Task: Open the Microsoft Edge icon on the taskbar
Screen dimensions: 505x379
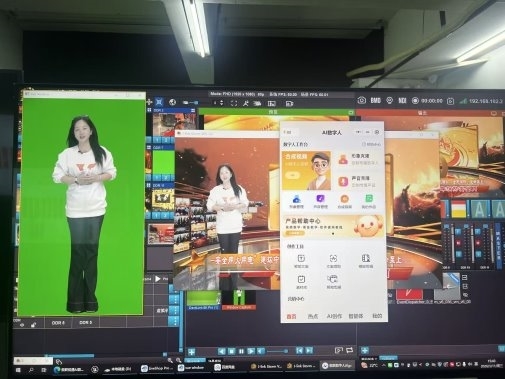Action: coord(57,369)
